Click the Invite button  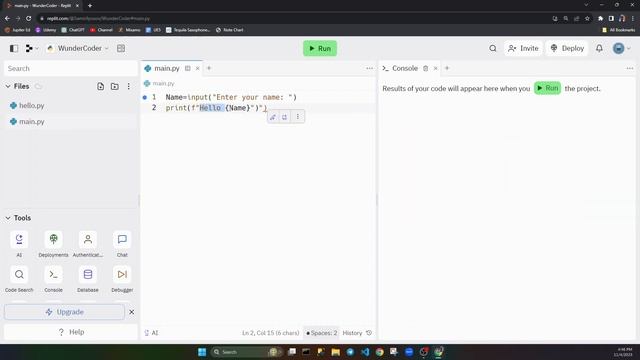click(x=523, y=48)
